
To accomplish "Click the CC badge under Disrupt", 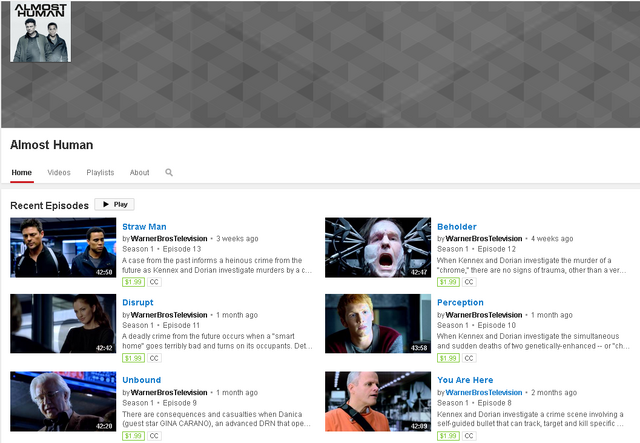I will point(154,358).
